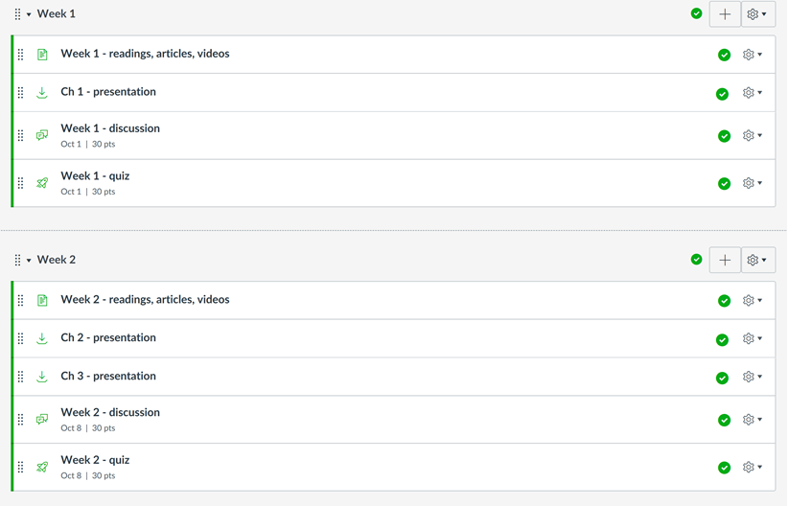The width and height of the screenshot is (812, 506).
Task: Open settings menu for Week 1 discussion
Action: tap(754, 135)
